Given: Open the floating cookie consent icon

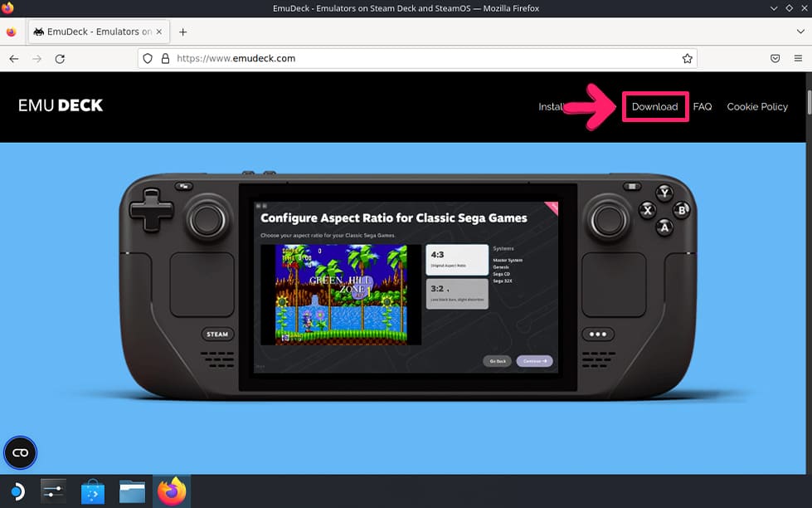Looking at the screenshot, I should (20, 452).
